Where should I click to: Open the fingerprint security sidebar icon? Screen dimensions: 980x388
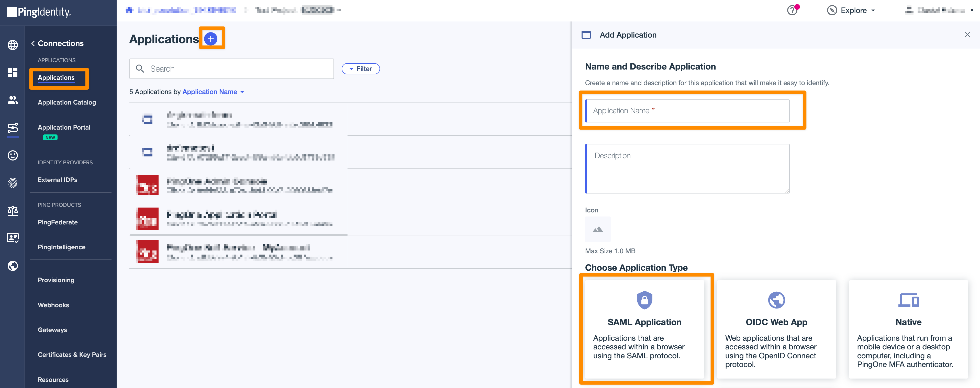(x=13, y=183)
